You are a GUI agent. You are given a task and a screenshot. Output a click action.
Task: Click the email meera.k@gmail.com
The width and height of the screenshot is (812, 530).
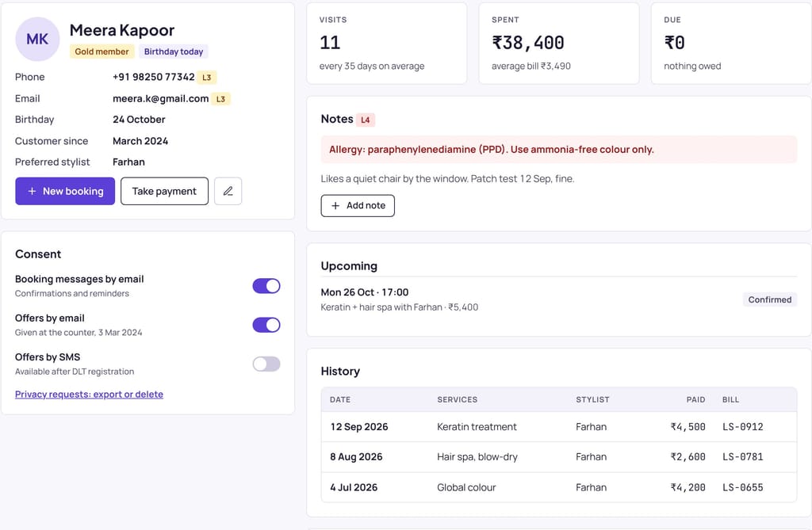click(x=160, y=98)
